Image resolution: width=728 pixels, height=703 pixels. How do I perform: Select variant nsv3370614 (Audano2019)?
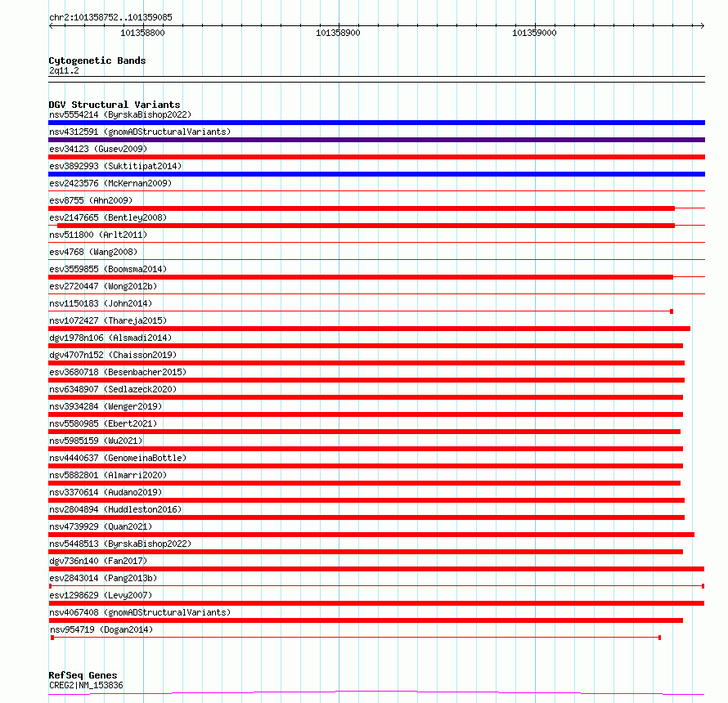coord(106,492)
